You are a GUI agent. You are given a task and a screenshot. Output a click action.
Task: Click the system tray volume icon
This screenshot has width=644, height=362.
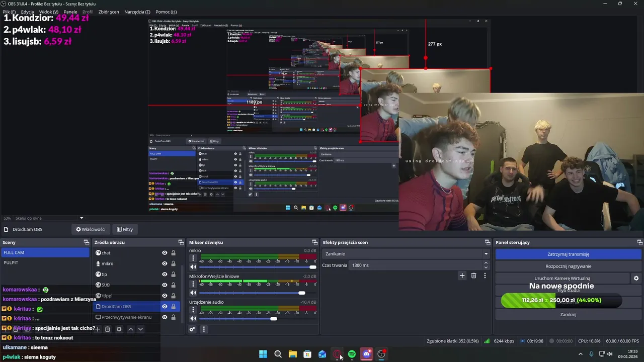pos(610,354)
